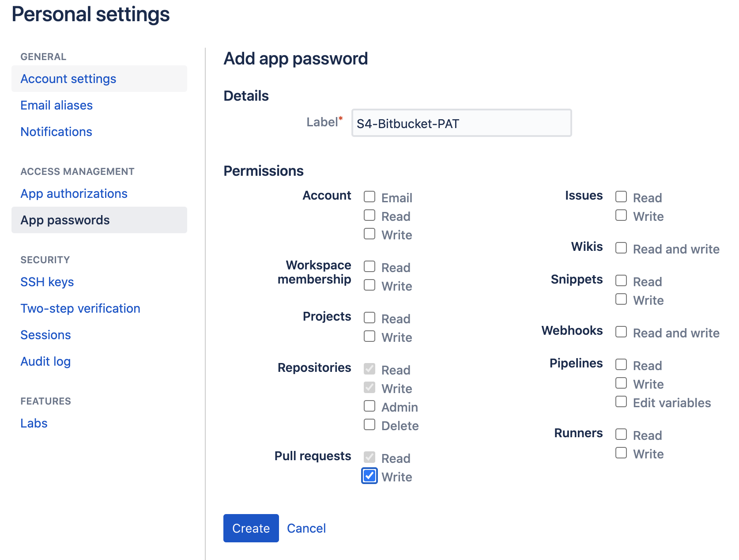The image size is (739, 560).
Task: Select App passwords sidebar item
Action: tap(99, 220)
